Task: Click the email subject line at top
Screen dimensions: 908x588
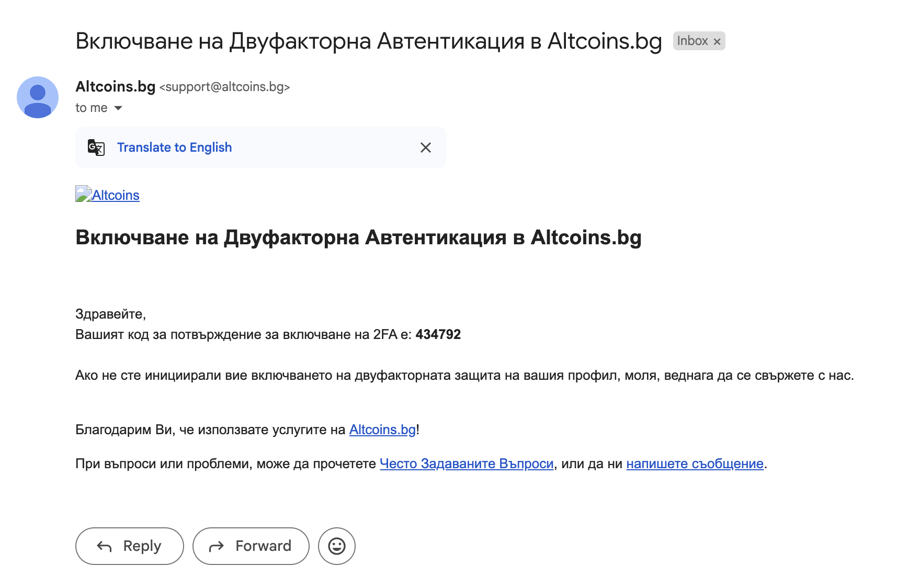Action: click(369, 41)
